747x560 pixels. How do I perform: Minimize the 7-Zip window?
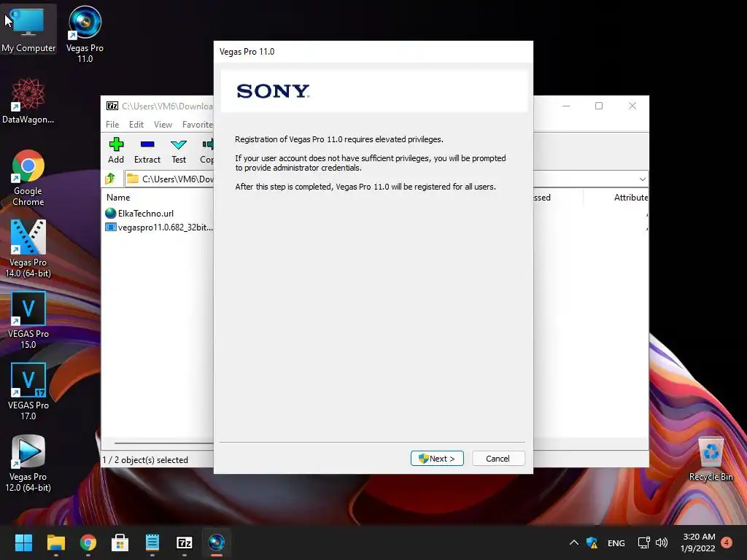pos(566,106)
